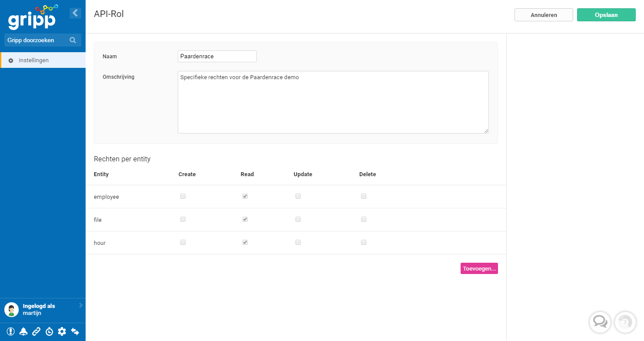The height and width of the screenshot is (341, 644).
Task: Click the 'API-Rol' page title
Action: (109, 14)
